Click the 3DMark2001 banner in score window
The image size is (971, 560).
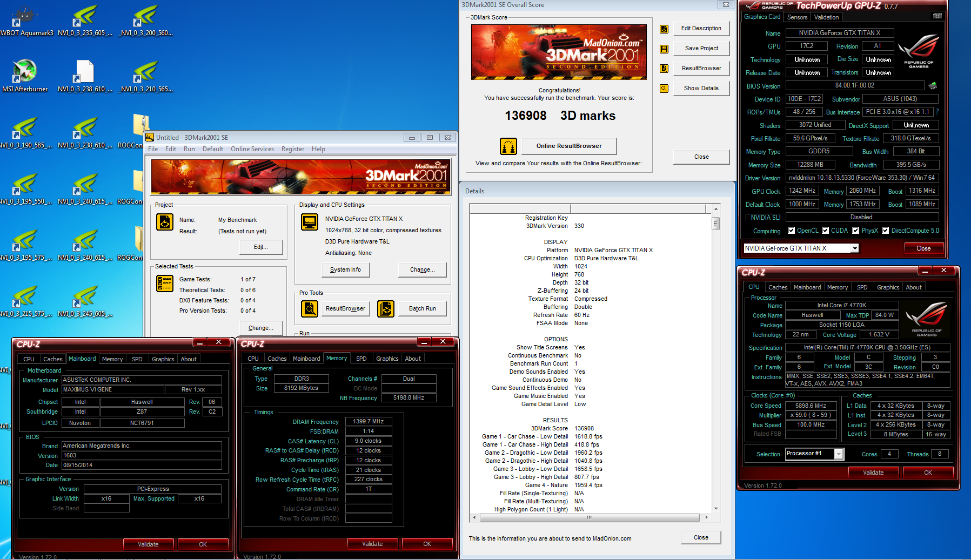559,52
